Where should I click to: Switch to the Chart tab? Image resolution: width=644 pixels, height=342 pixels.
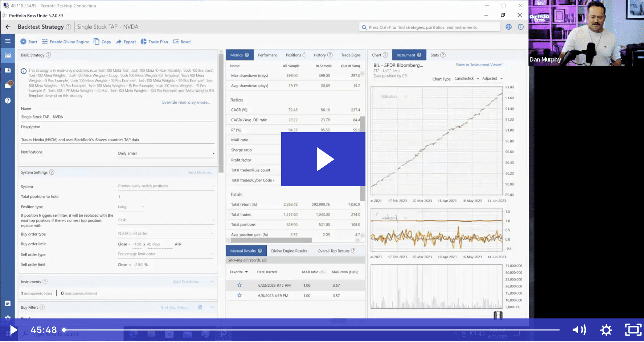(x=380, y=55)
